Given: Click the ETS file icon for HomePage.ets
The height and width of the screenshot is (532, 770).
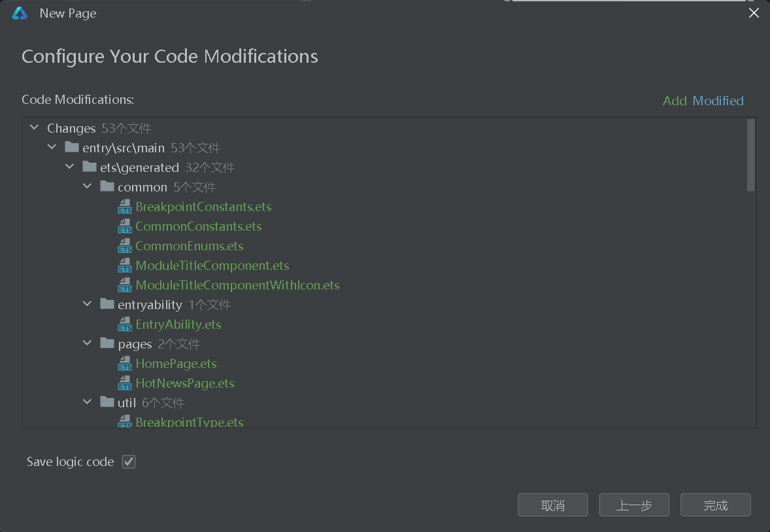Looking at the screenshot, I should pos(124,364).
